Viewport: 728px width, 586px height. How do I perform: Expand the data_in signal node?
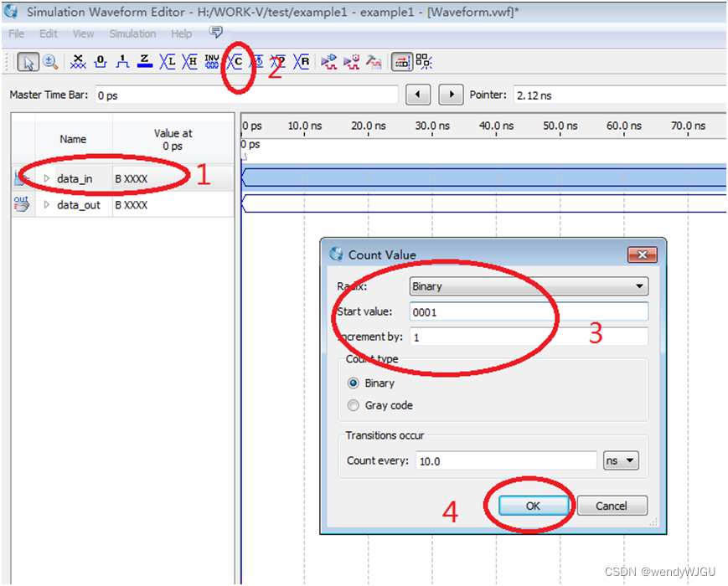click(48, 178)
